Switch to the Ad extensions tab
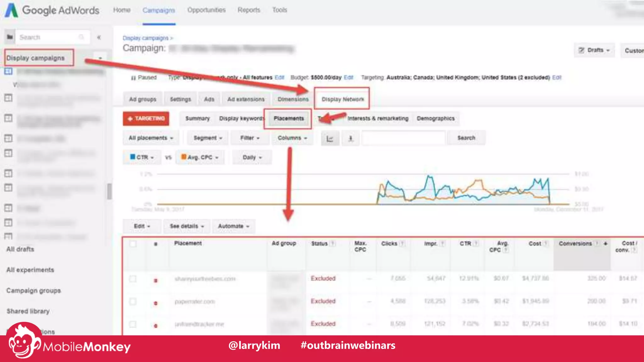Image resolution: width=644 pixels, height=362 pixels. (246, 99)
